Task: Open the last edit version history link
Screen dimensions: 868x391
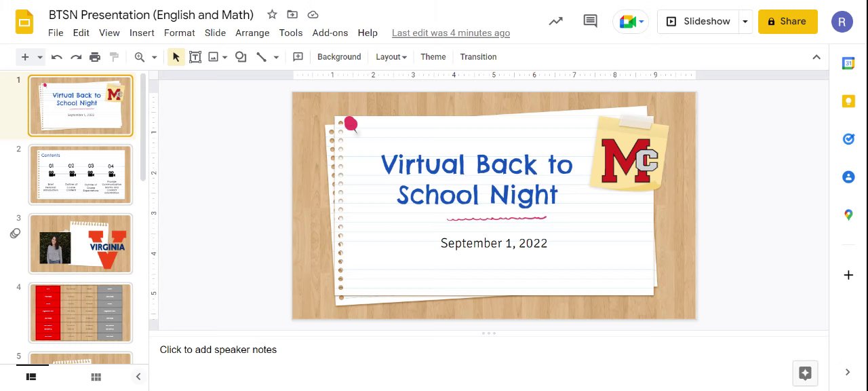Action: [x=451, y=33]
